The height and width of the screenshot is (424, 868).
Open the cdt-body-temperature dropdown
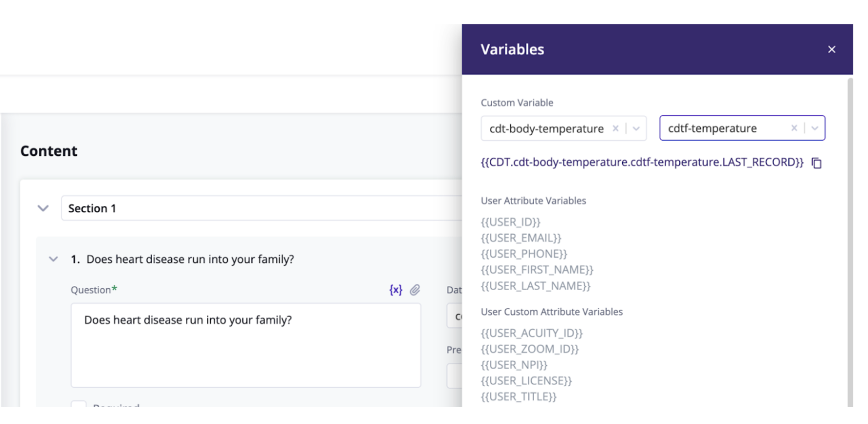click(x=636, y=128)
